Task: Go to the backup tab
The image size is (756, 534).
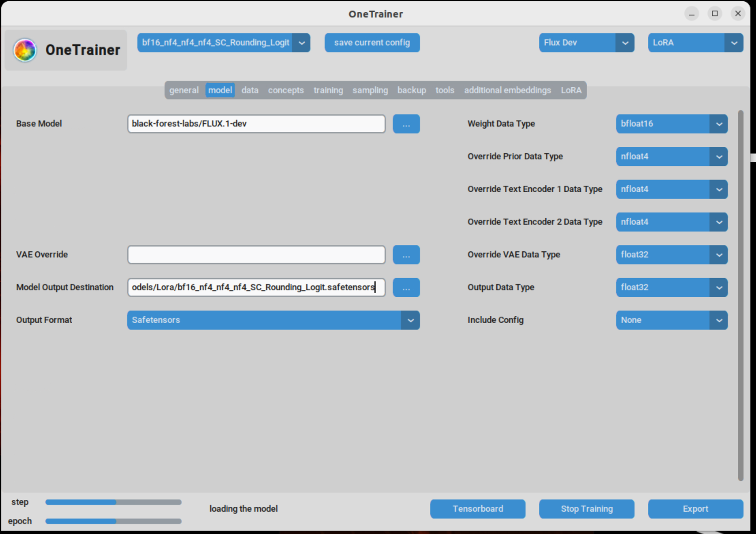Action: (412, 90)
